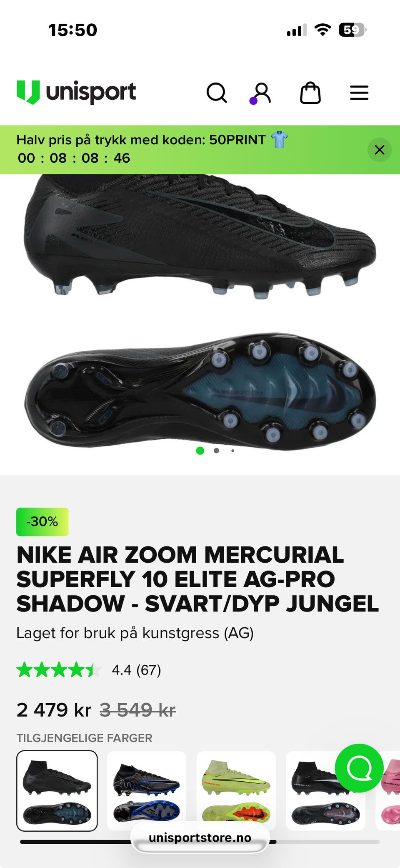Dismiss the 50PRINT promo banner
400x868 pixels.
coord(380,150)
